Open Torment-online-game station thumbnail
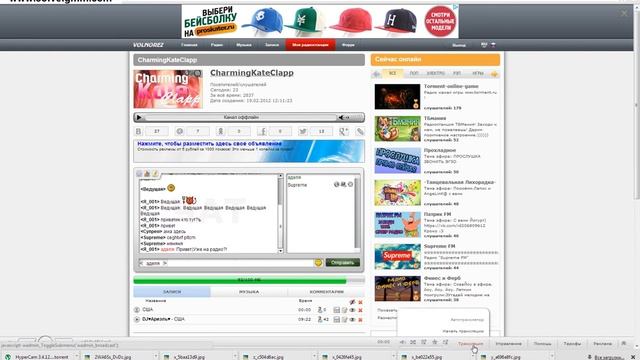640x360 pixels. 397,97
